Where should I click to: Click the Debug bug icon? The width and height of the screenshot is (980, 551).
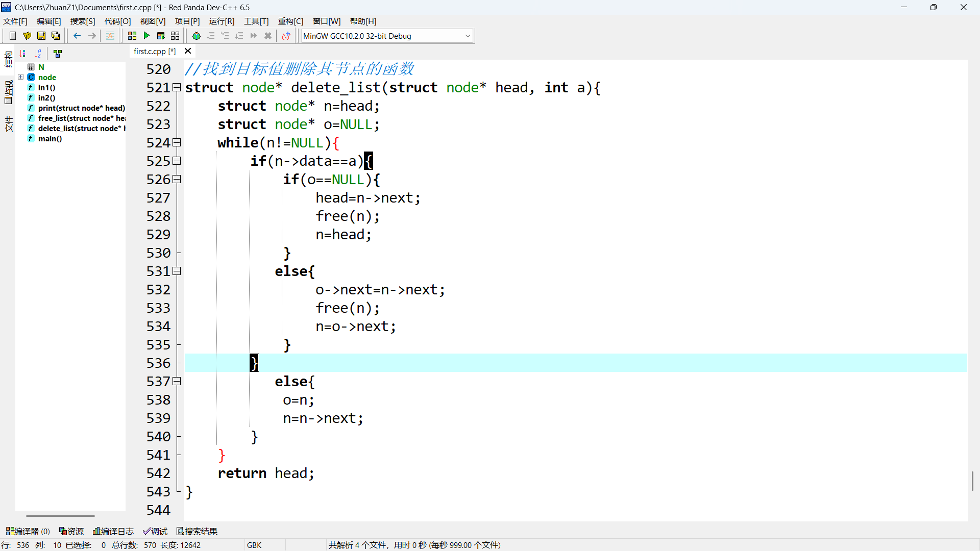[197, 36]
